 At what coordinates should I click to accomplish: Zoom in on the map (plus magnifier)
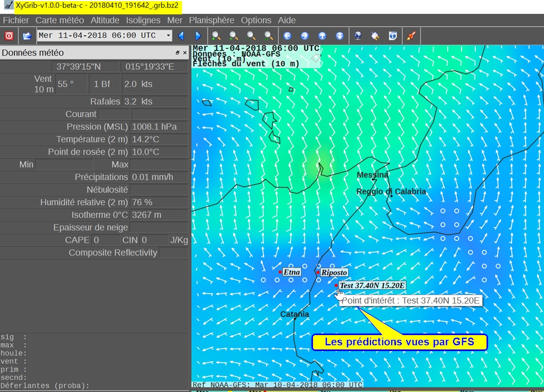pos(216,36)
